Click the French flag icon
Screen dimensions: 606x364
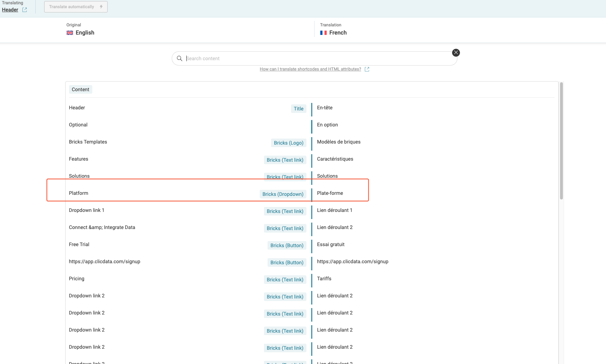323,33
